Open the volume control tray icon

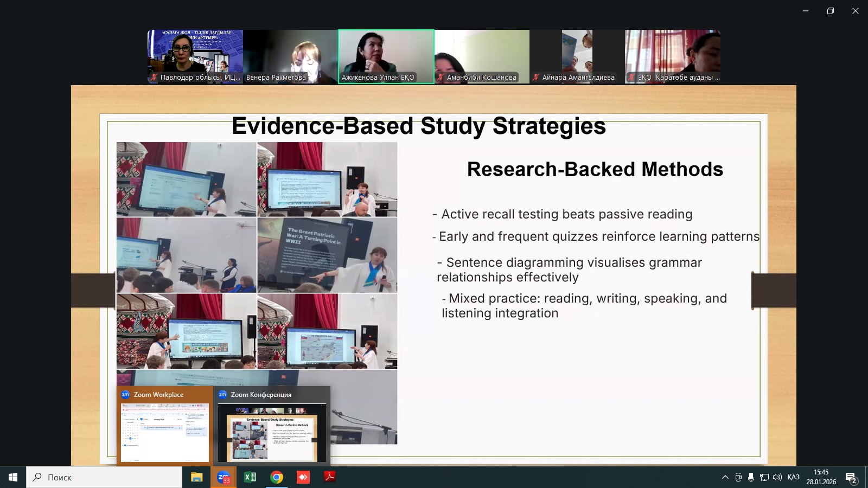(x=777, y=477)
